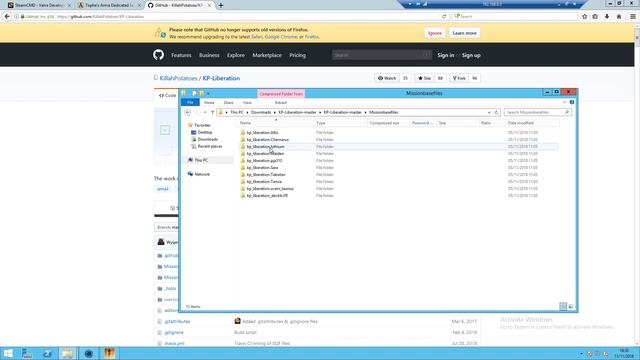Switch to the Extract ribbon tab
Viewport: 640px width, 360px height.
(x=280, y=102)
